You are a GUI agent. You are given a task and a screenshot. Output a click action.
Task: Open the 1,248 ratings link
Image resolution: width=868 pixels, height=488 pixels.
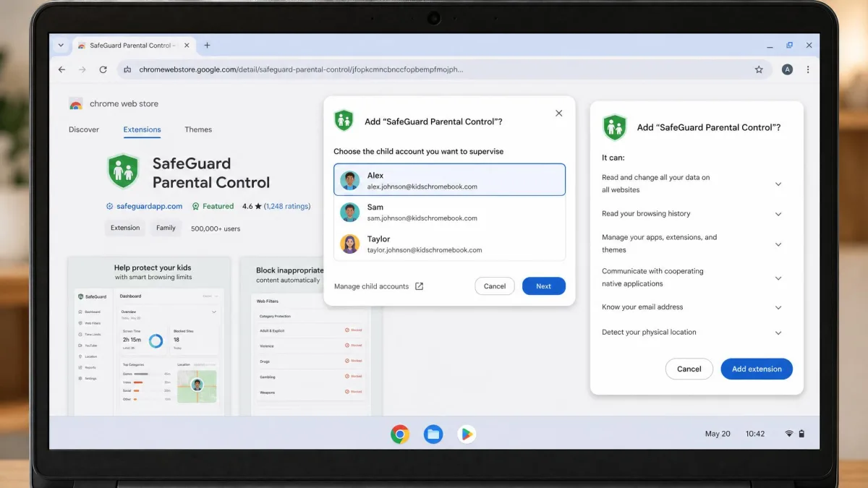287,206
